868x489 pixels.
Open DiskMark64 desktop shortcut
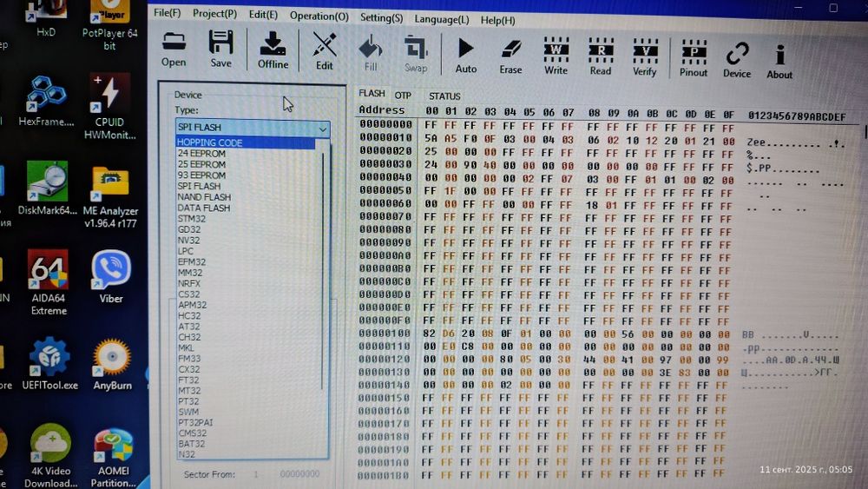pyautogui.click(x=48, y=188)
